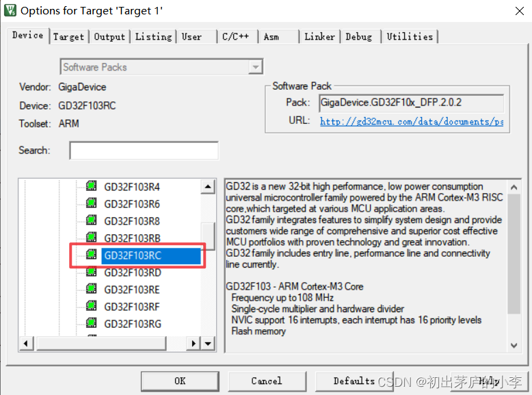Click description panel scroll up arrow

(514, 187)
